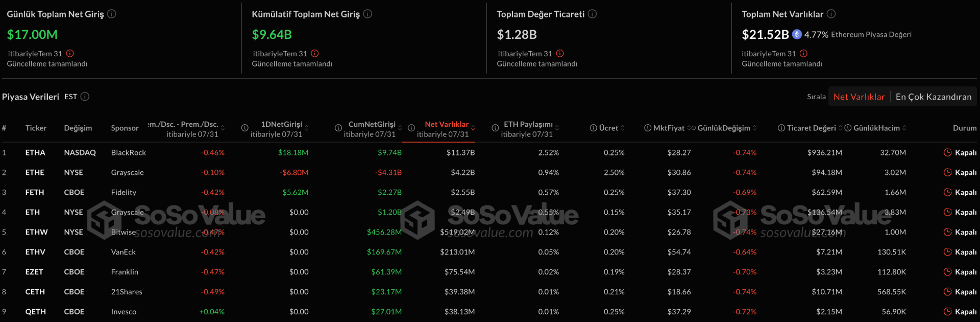
Task: Click the $18.18M net inflow value
Action: tap(293, 152)
